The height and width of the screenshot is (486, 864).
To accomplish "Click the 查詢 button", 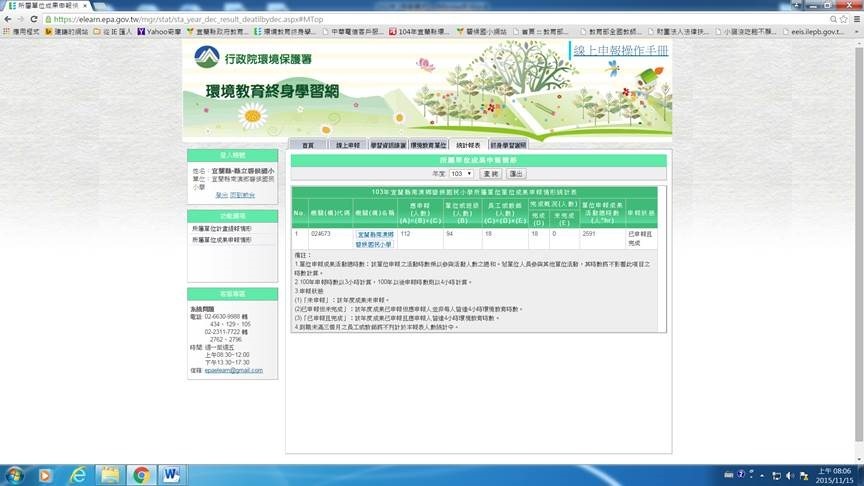I will click(x=490, y=173).
